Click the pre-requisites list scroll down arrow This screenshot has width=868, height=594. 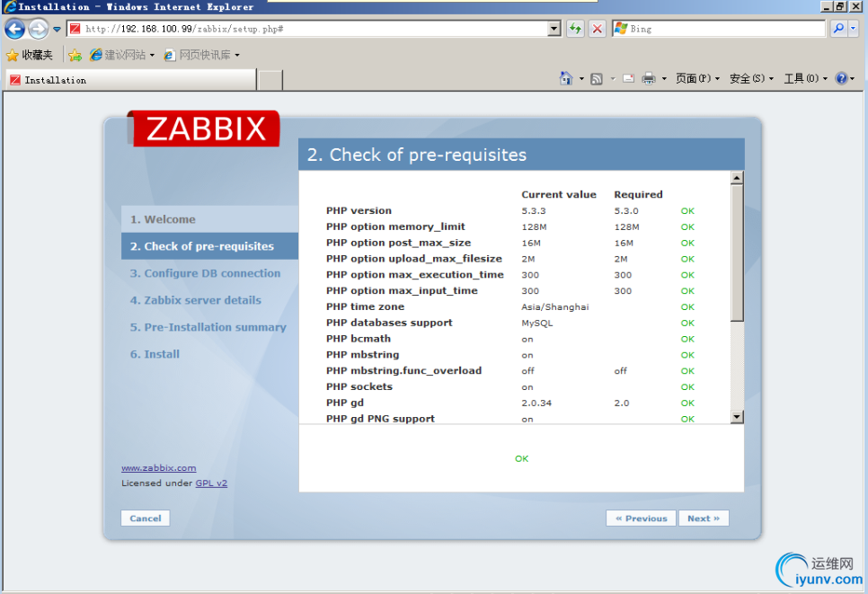point(737,417)
